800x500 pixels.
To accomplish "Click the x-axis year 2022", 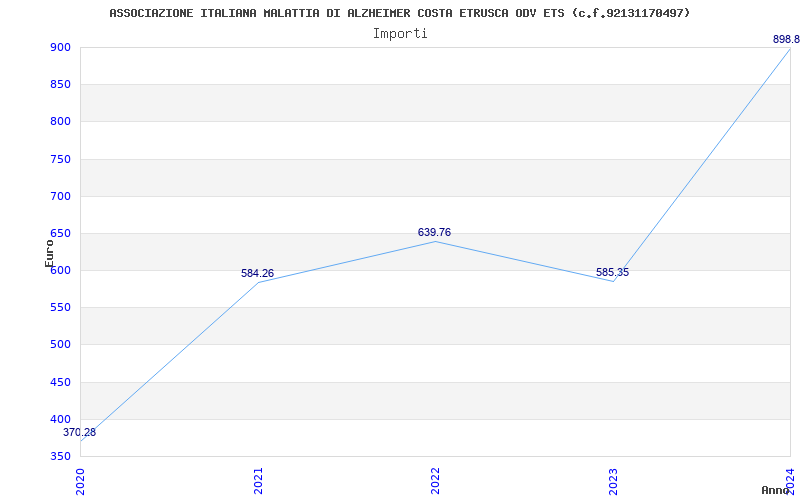I will (x=435, y=481).
